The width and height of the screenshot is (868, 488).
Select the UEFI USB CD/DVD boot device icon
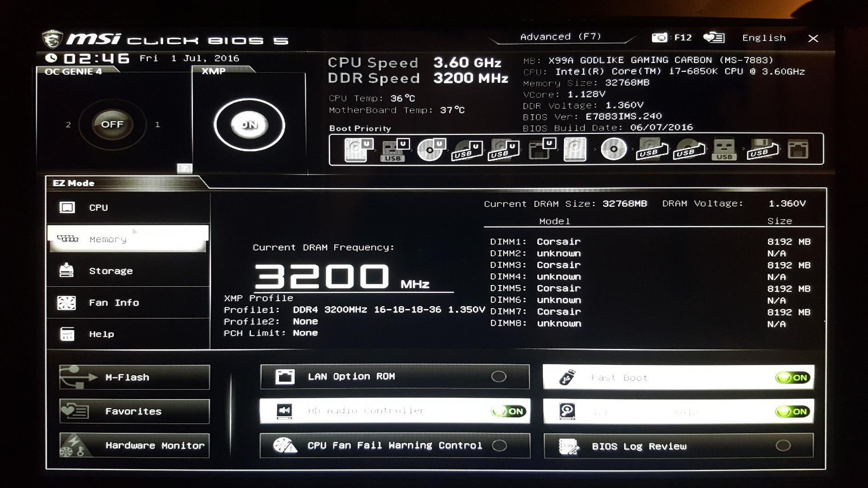coord(467,151)
